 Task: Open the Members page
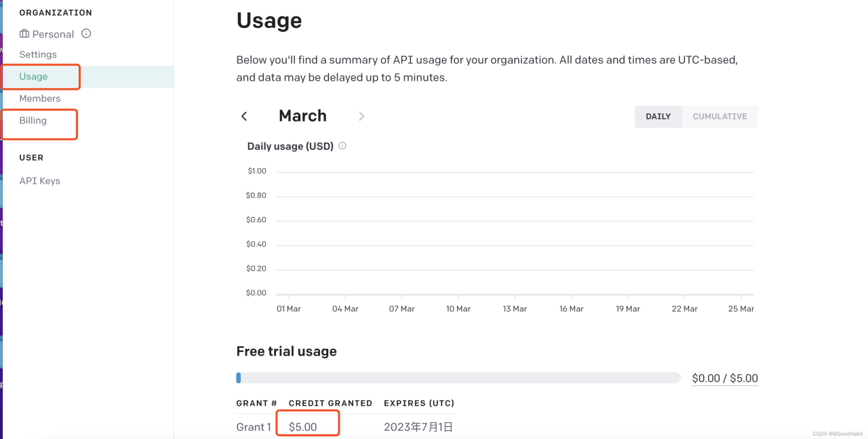(x=40, y=98)
